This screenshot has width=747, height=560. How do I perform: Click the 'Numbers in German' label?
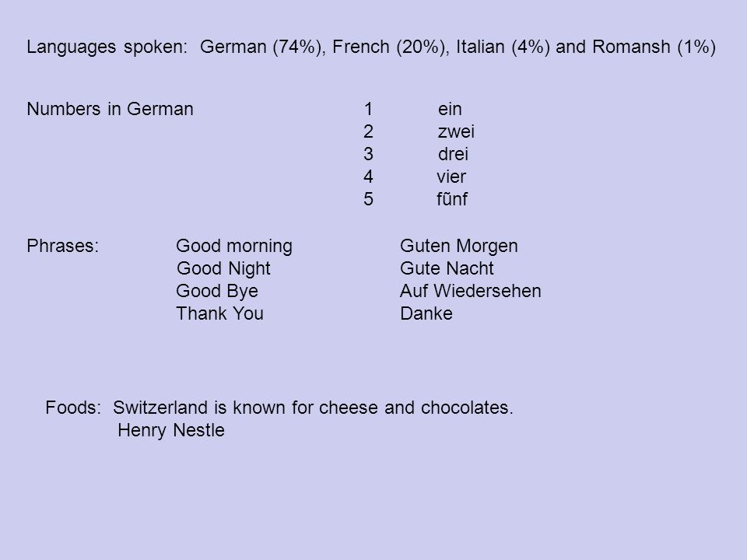point(110,109)
